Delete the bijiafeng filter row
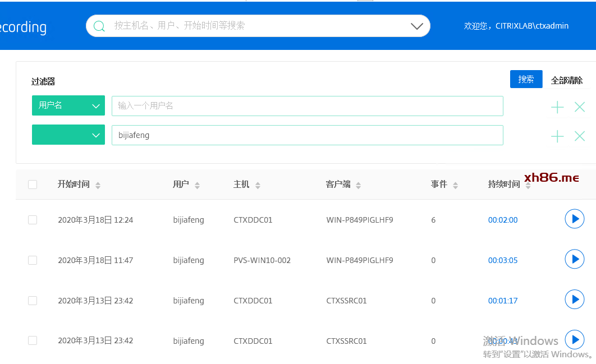 (580, 136)
